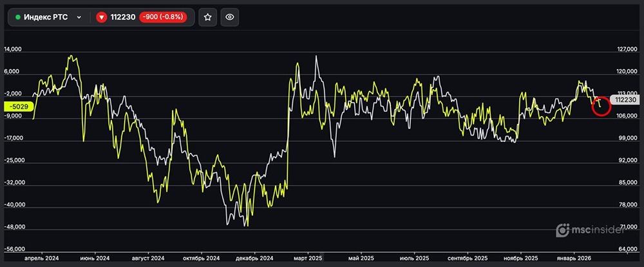Image resolution: width=644 pixels, height=267 pixels.
Task: Click the январь 2026 date label
Action: (573, 257)
